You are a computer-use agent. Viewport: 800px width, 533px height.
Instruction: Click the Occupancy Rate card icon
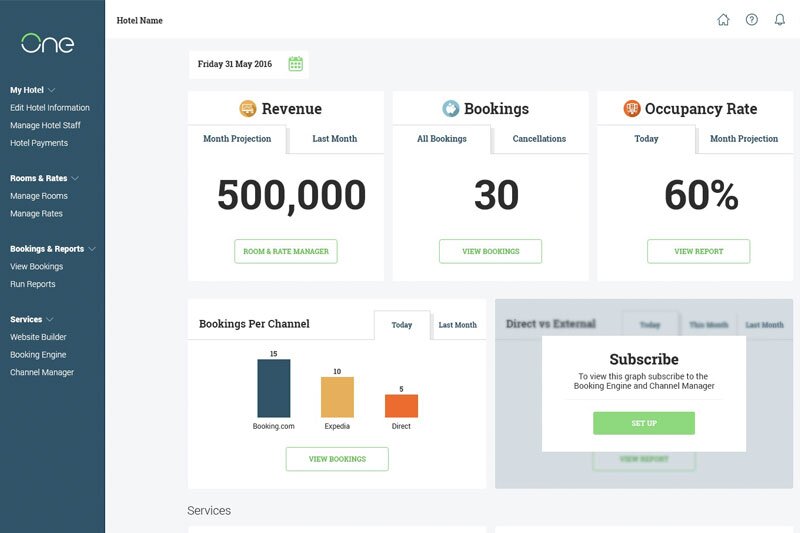tap(632, 108)
